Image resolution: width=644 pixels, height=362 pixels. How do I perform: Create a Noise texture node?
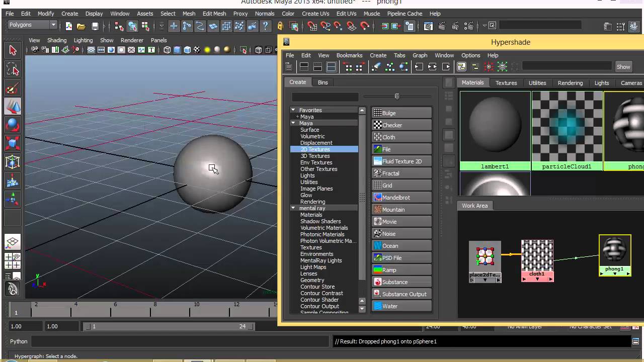click(401, 234)
